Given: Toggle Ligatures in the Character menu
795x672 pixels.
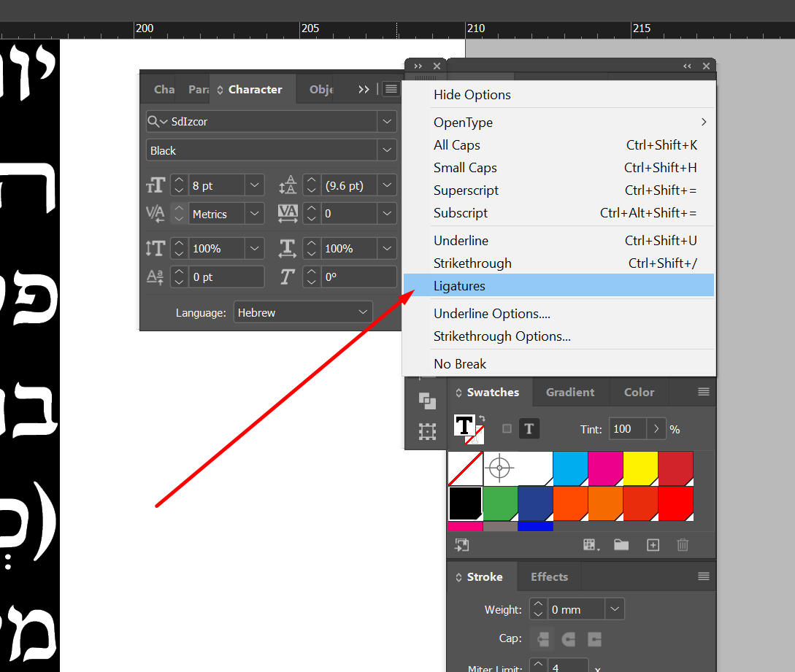Looking at the screenshot, I should (x=558, y=285).
